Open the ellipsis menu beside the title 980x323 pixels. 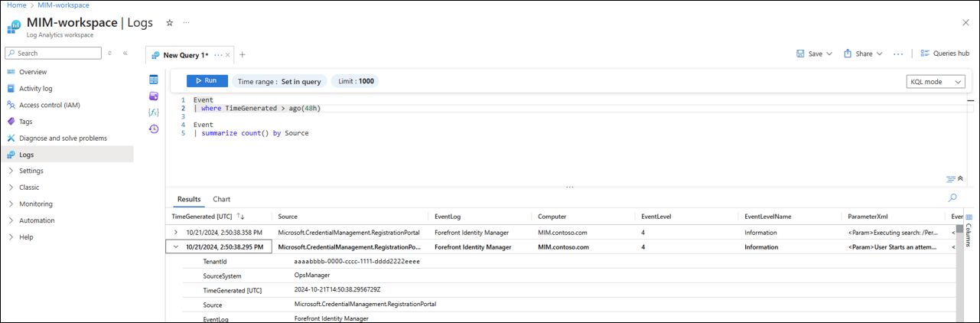point(186,23)
